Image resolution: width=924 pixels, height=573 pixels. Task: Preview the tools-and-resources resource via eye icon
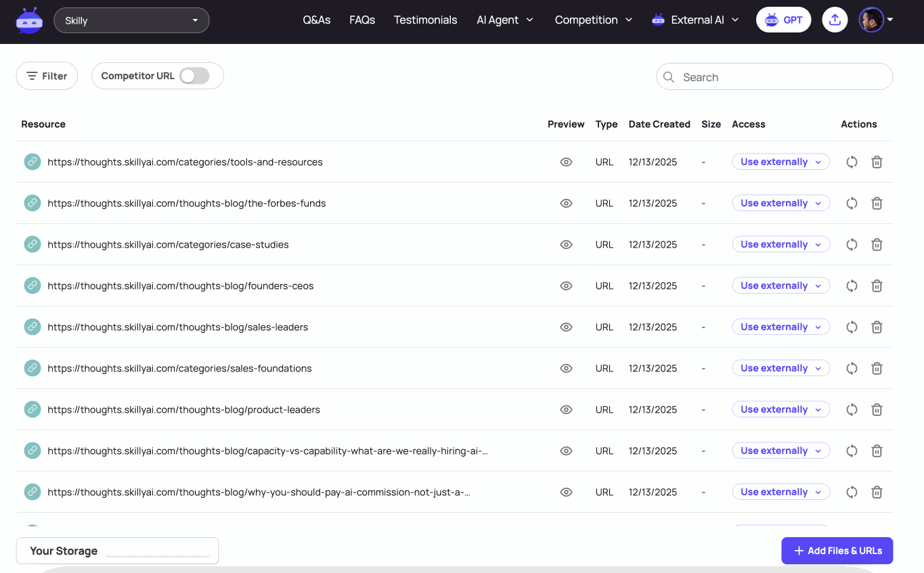[x=566, y=162]
